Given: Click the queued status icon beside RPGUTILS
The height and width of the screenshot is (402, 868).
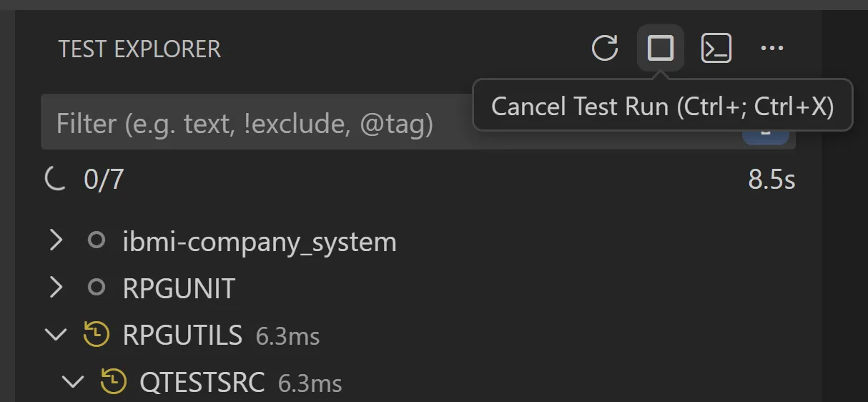Looking at the screenshot, I should pyautogui.click(x=97, y=334).
